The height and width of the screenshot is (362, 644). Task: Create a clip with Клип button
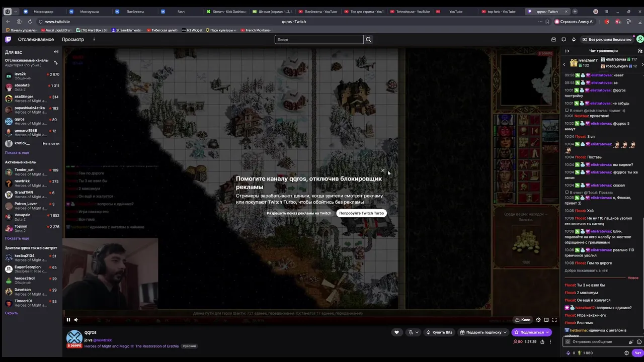point(523,320)
